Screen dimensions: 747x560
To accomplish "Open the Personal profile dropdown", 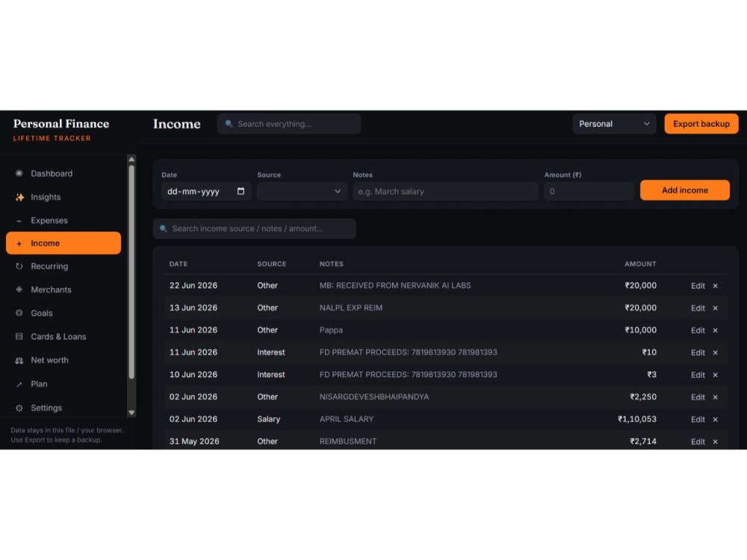I will [614, 124].
